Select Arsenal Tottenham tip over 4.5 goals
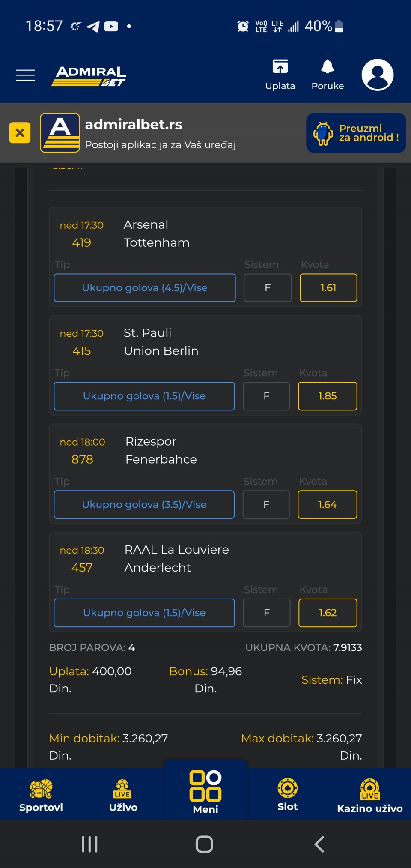 pos(145,288)
